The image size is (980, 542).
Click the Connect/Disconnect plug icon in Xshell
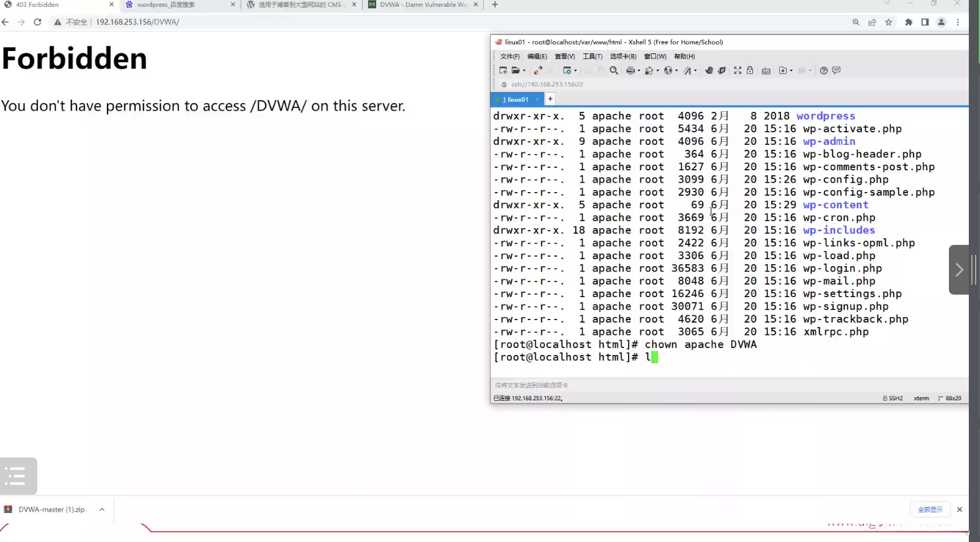pyautogui.click(x=538, y=71)
